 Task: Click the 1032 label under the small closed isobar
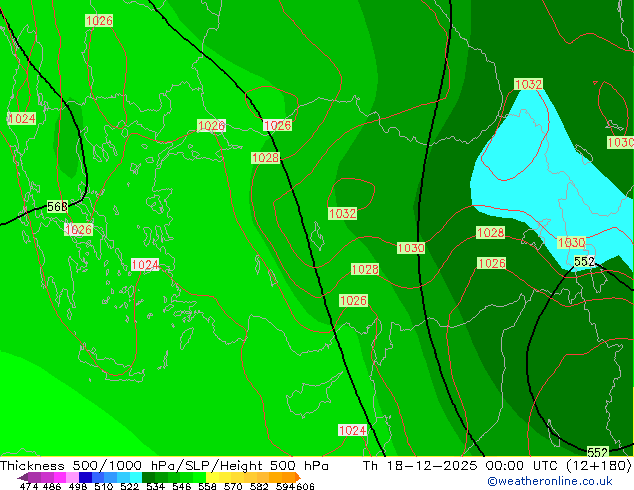(x=342, y=213)
